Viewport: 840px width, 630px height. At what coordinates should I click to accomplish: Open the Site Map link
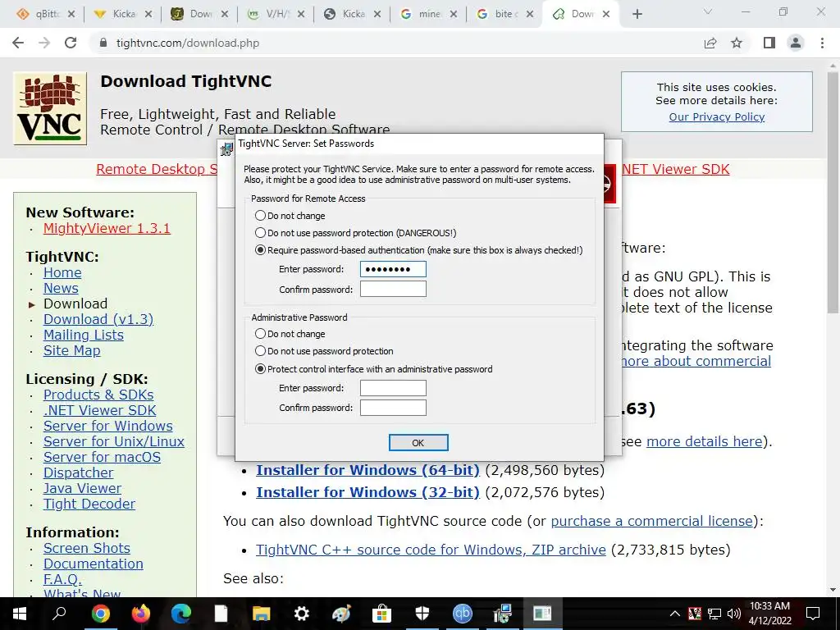(72, 350)
